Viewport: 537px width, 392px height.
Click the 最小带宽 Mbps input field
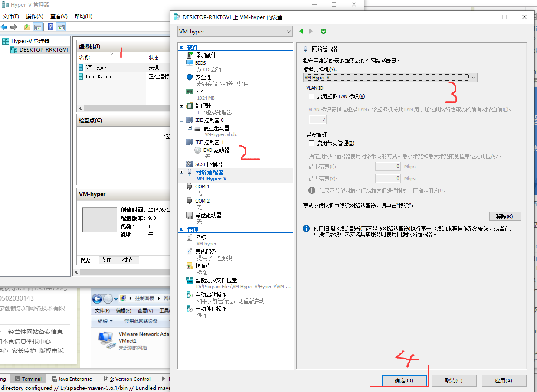point(388,167)
